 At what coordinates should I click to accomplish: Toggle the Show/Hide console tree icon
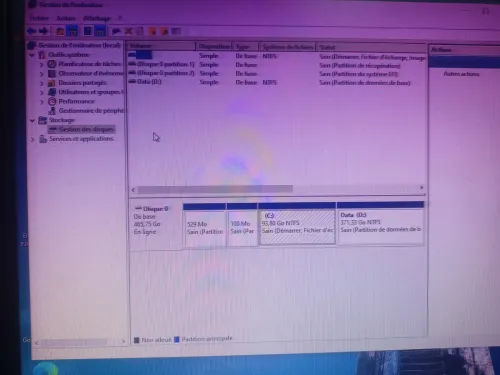[x=72, y=31]
